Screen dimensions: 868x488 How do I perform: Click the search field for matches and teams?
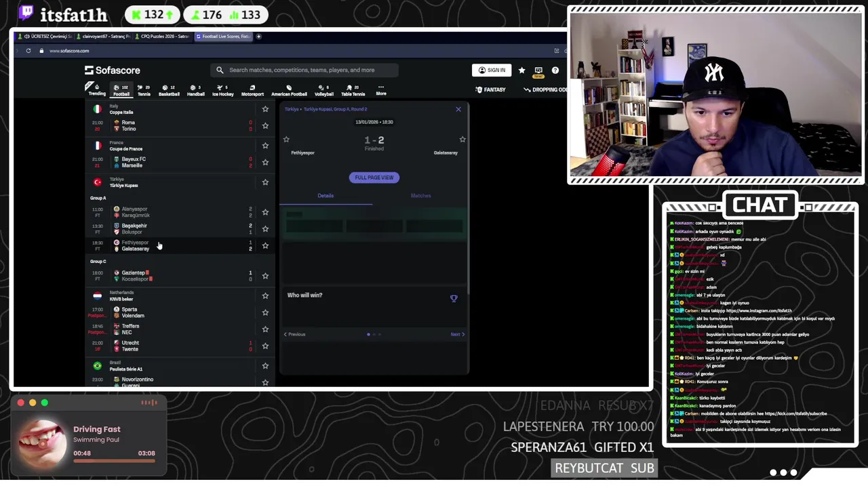coord(305,70)
